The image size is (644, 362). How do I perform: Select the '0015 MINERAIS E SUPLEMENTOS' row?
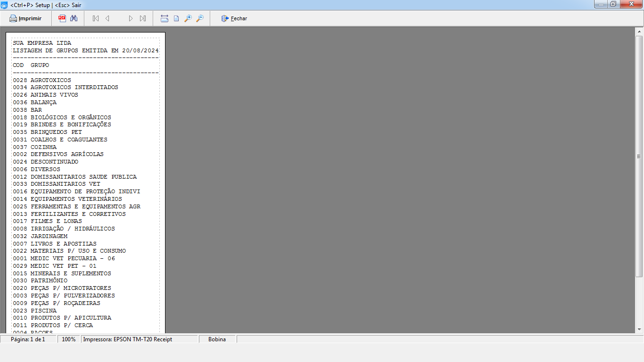(x=62, y=273)
